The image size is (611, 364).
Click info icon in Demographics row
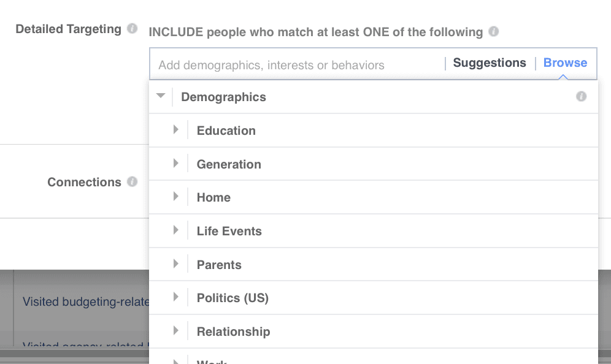581,97
